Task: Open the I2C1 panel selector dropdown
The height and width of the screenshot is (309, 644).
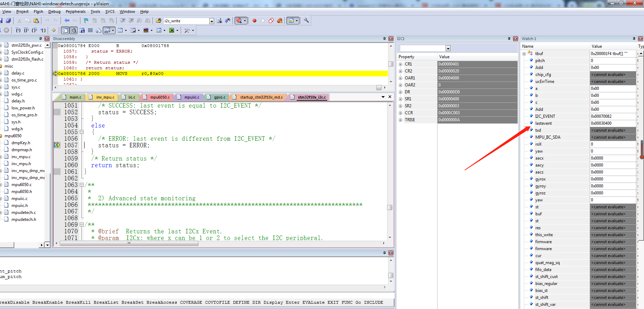Action: [x=448, y=48]
